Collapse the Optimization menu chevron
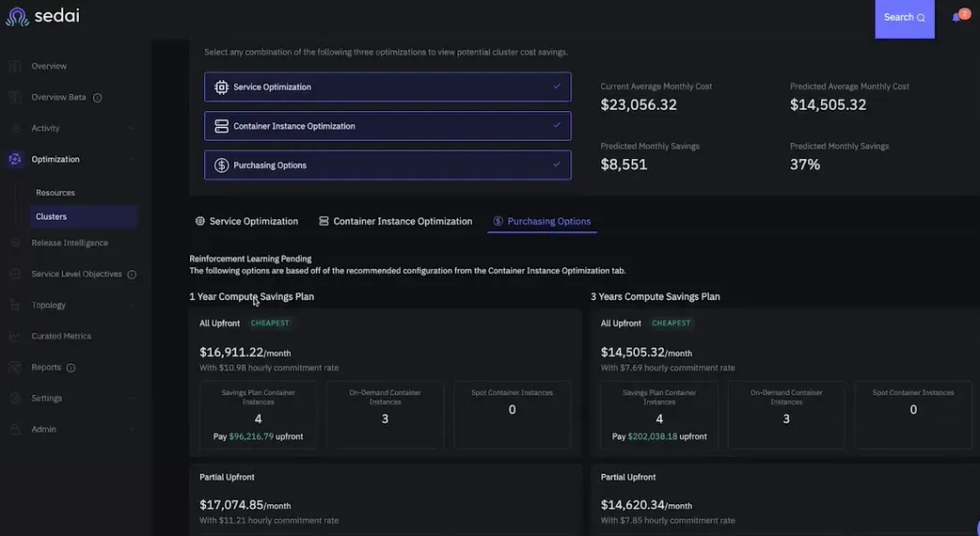Screen dimensions: 980x536 [x=132, y=159]
